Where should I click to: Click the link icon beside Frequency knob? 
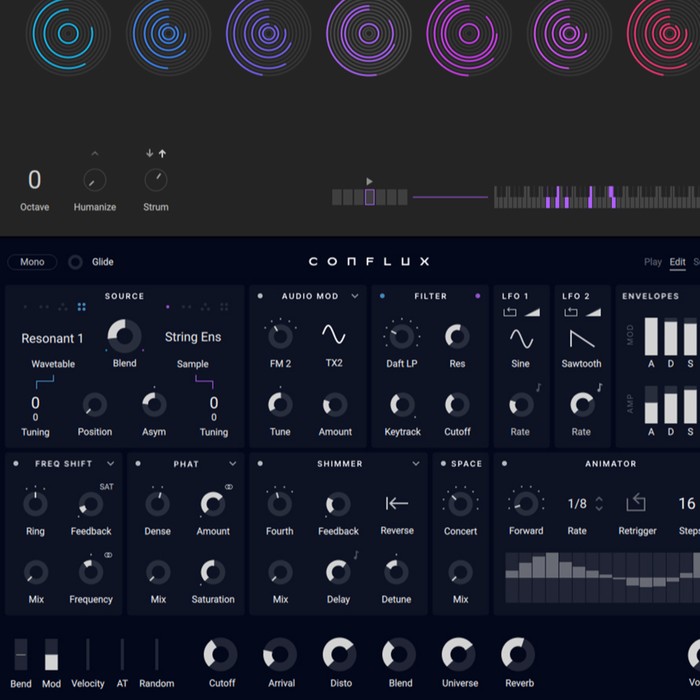[108, 555]
